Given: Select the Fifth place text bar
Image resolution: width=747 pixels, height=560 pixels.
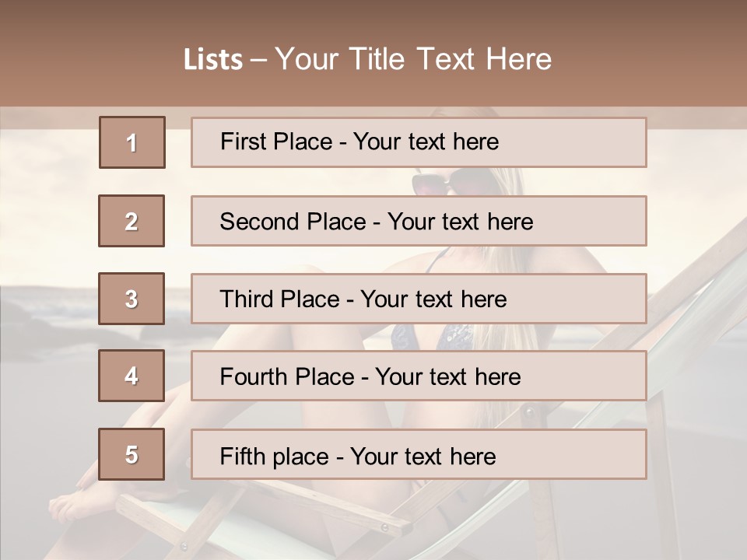Looking at the screenshot, I should 419,454.
